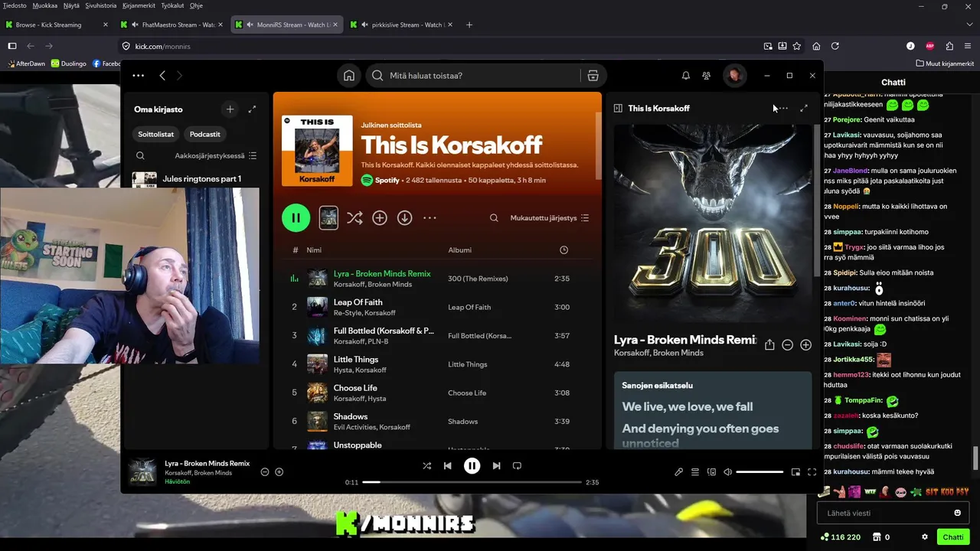
Task: Select Soittolistat filter chip
Action: pyautogui.click(x=155, y=134)
